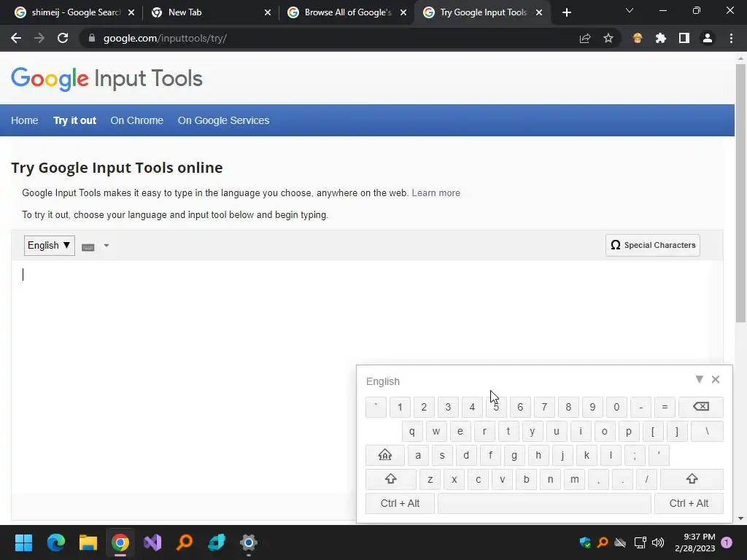Click the backslash key on virtual keyboard
Viewport: 747px width, 560px height.
click(x=707, y=431)
